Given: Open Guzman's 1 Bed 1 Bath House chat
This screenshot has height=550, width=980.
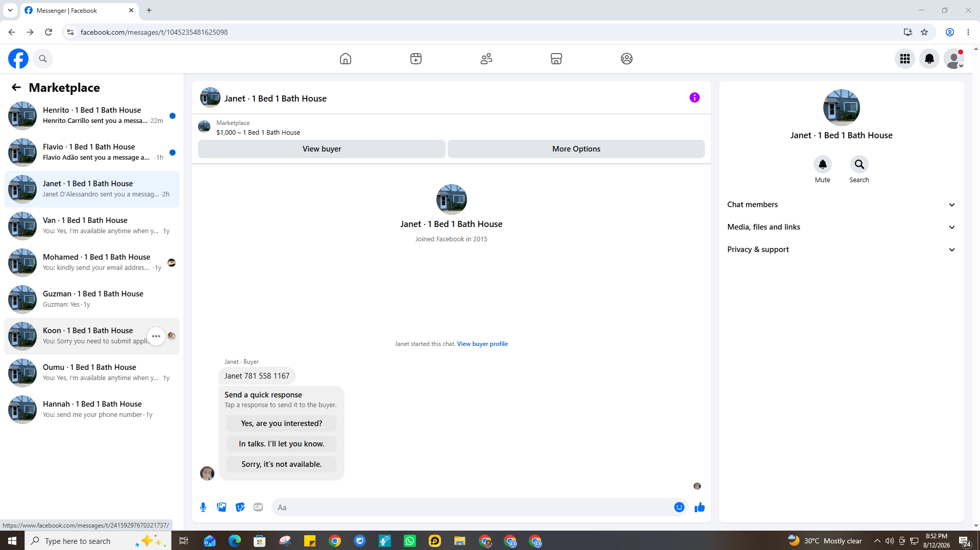Looking at the screenshot, I should click(x=92, y=299).
